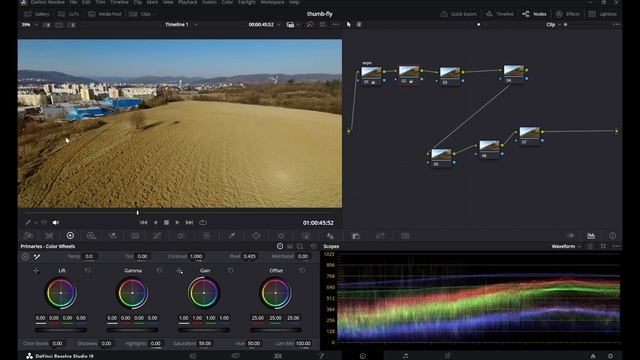Click the auto balance icon in Primaries

coord(25,256)
